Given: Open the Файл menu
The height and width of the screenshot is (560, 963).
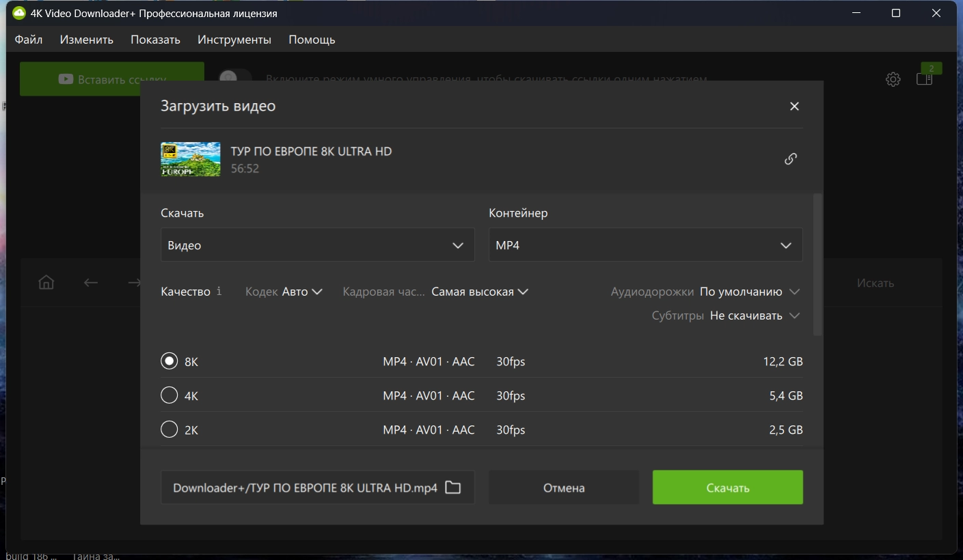Looking at the screenshot, I should (29, 40).
